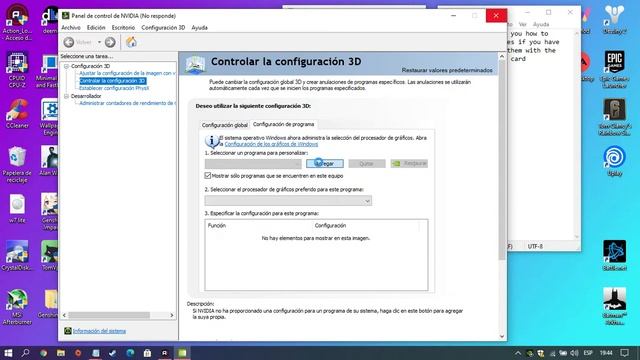Open Rainbow Six desktop shortcut

coord(614,117)
